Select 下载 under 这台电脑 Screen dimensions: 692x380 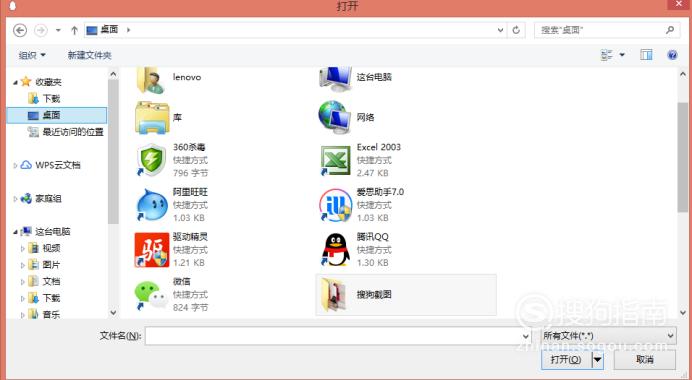[51, 298]
